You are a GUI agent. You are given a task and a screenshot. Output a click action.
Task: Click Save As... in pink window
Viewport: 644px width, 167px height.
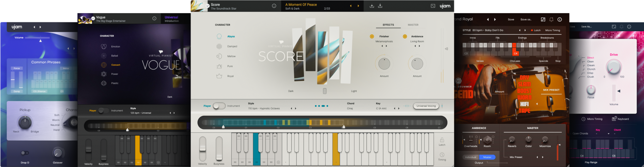coord(586,27)
